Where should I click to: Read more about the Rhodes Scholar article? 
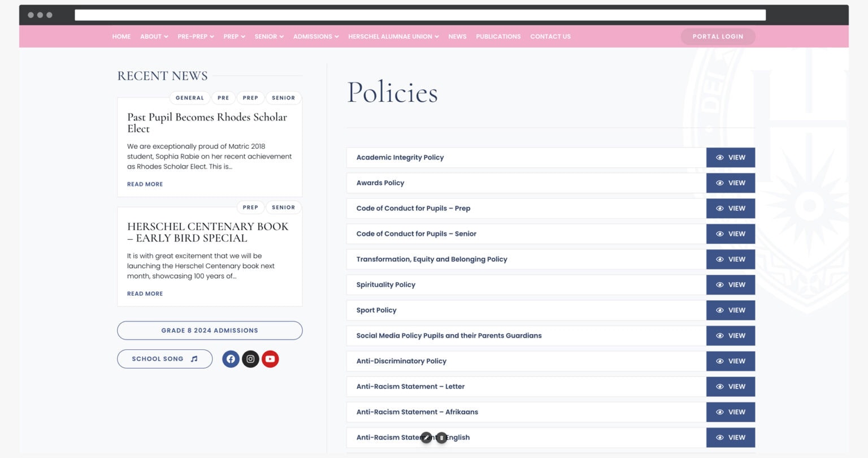click(145, 184)
